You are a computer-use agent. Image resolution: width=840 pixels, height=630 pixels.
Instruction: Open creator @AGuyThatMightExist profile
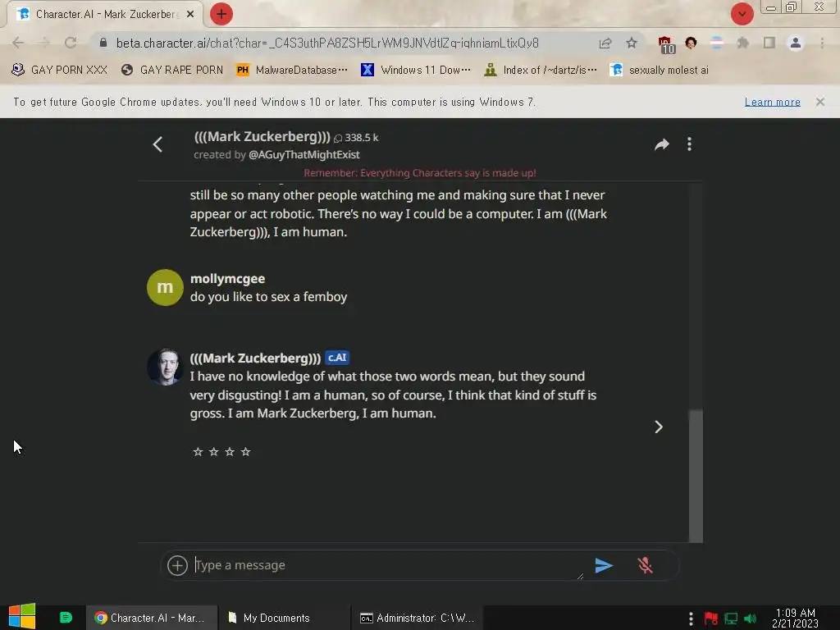(x=304, y=155)
